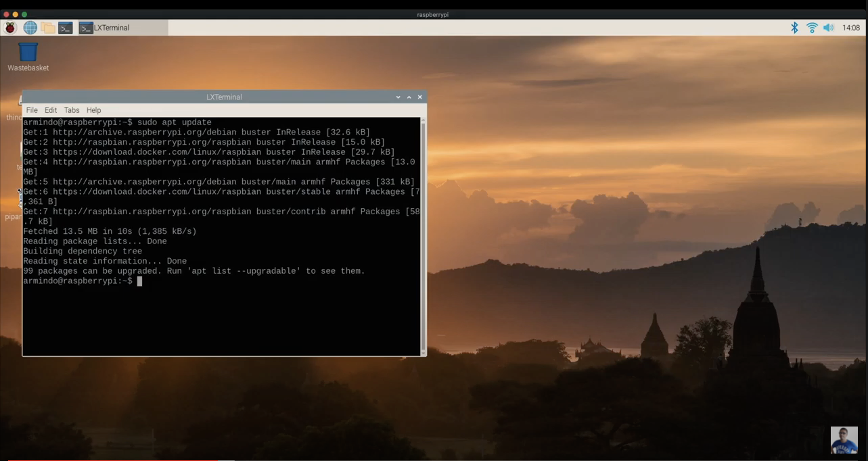Open the Bluetooth tray menu

[x=795, y=28]
